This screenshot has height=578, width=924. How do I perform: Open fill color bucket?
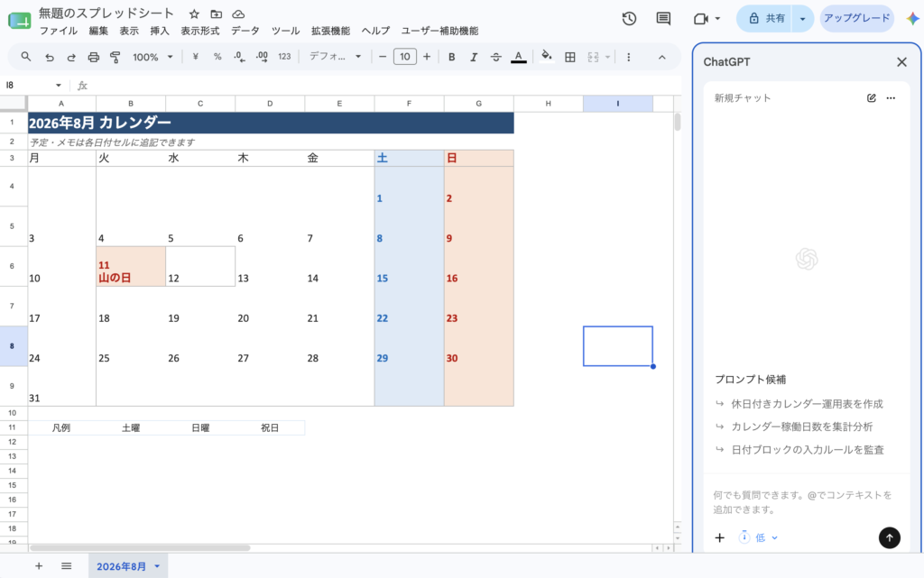546,57
